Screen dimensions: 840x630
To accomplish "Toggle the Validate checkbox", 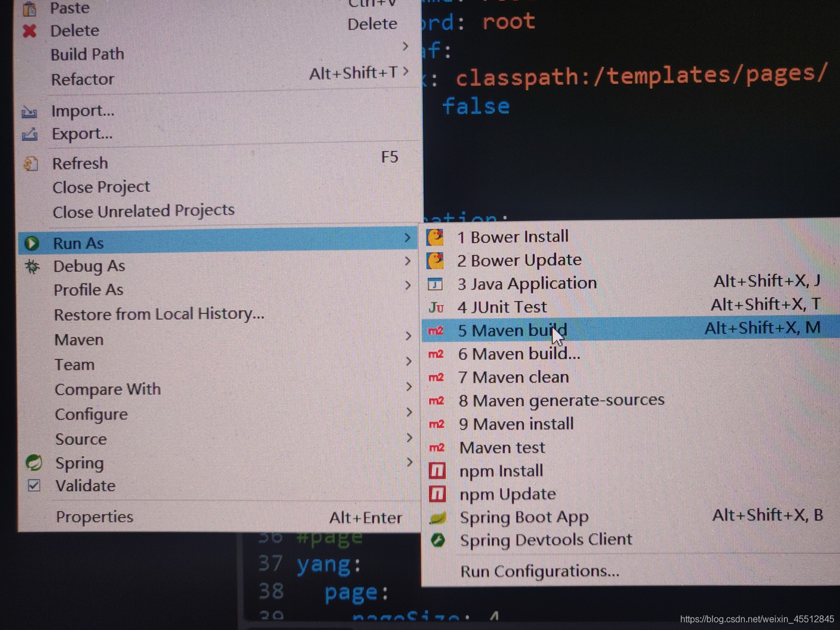I will tap(34, 486).
